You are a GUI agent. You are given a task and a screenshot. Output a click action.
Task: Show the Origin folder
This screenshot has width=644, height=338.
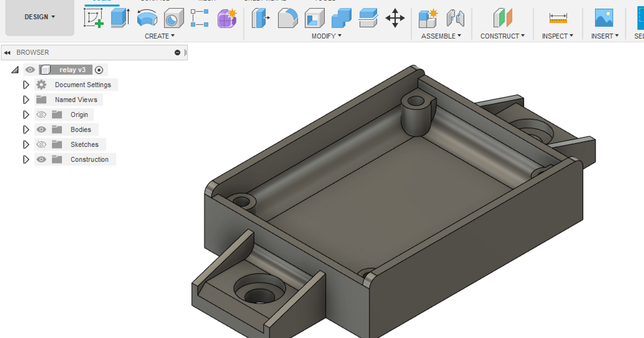pyautogui.click(x=41, y=114)
